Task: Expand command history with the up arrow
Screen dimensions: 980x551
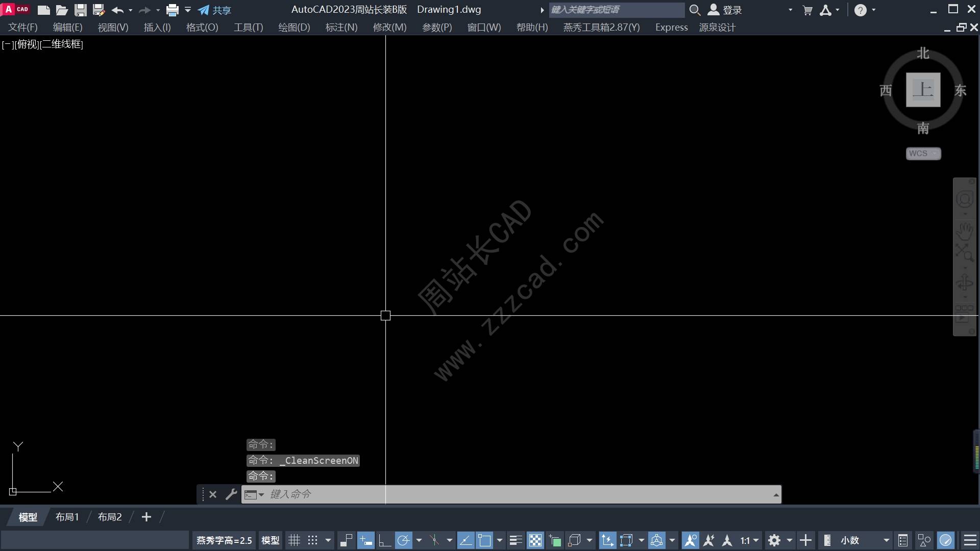Action: click(776, 494)
